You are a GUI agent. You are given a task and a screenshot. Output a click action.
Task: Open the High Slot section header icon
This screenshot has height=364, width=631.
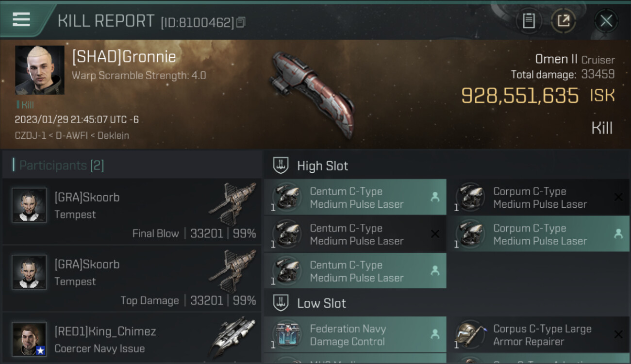281,165
